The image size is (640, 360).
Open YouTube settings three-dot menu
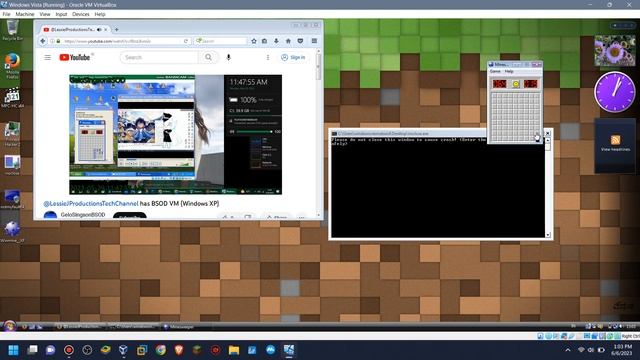[268, 58]
